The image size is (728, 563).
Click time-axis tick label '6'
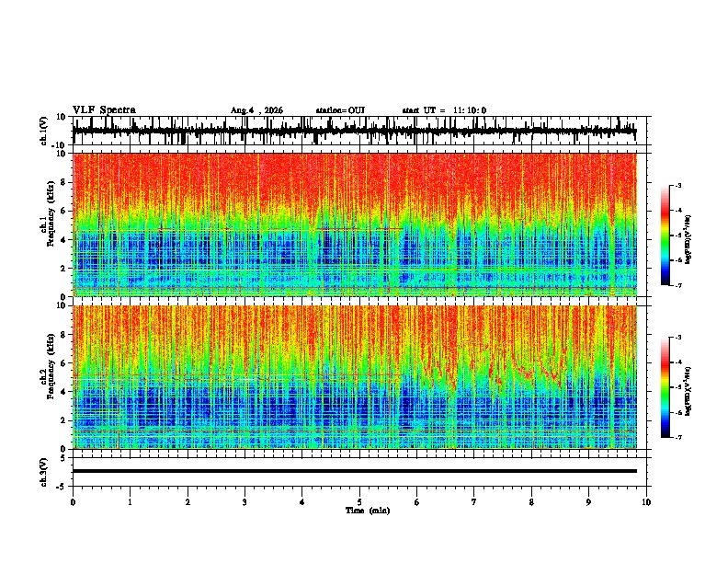coord(417,502)
